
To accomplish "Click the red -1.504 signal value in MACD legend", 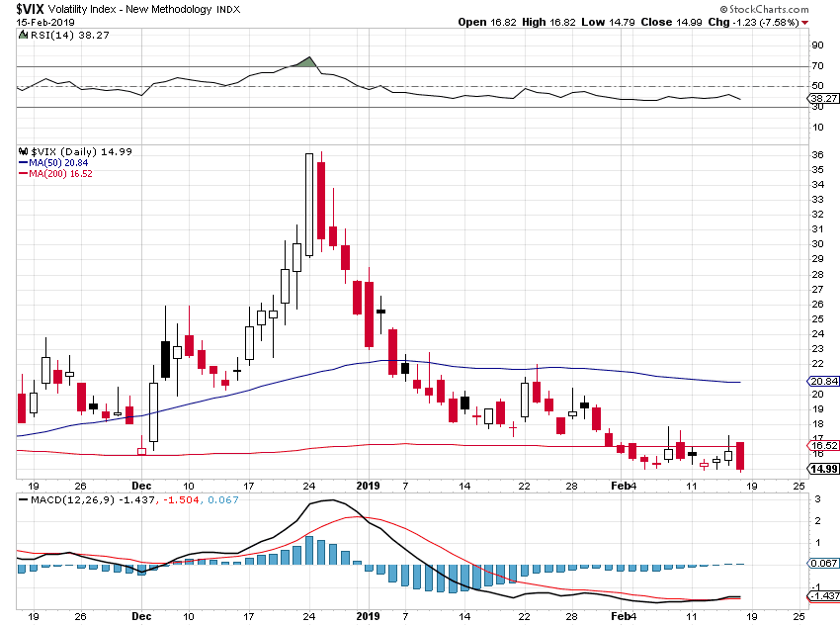I will coord(181,499).
